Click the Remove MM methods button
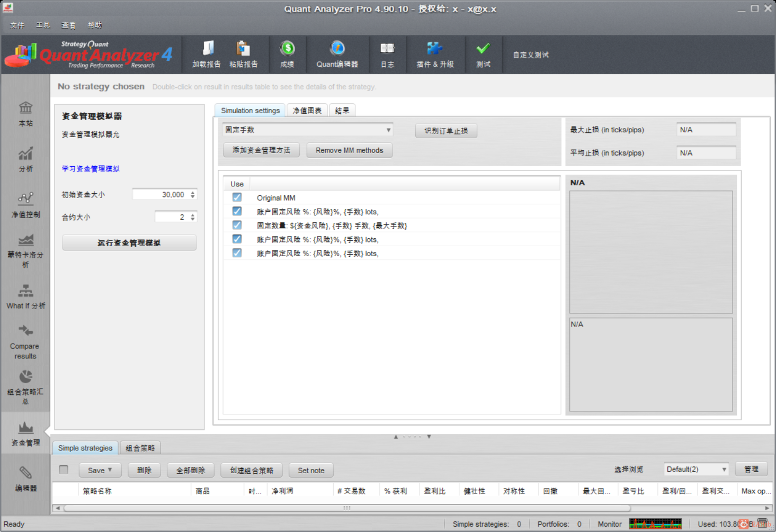Image resolution: width=776 pixels, height=532 pixels. [x=350, y=150]
